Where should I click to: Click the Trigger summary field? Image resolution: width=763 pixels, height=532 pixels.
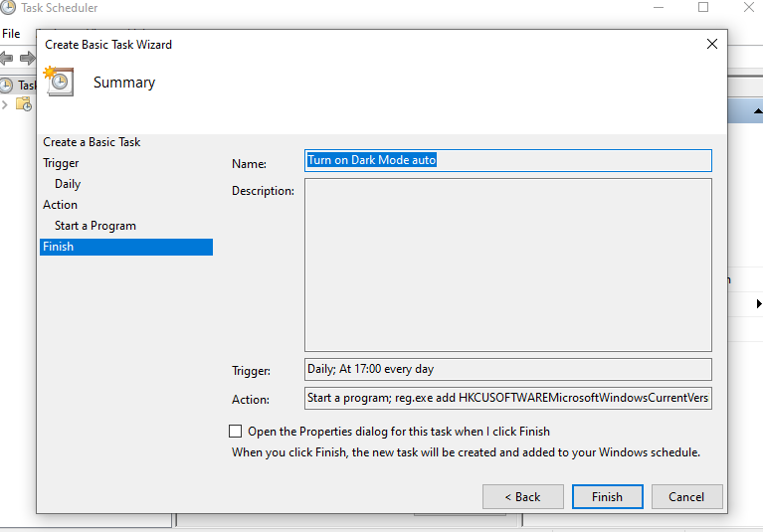point(508,369)
